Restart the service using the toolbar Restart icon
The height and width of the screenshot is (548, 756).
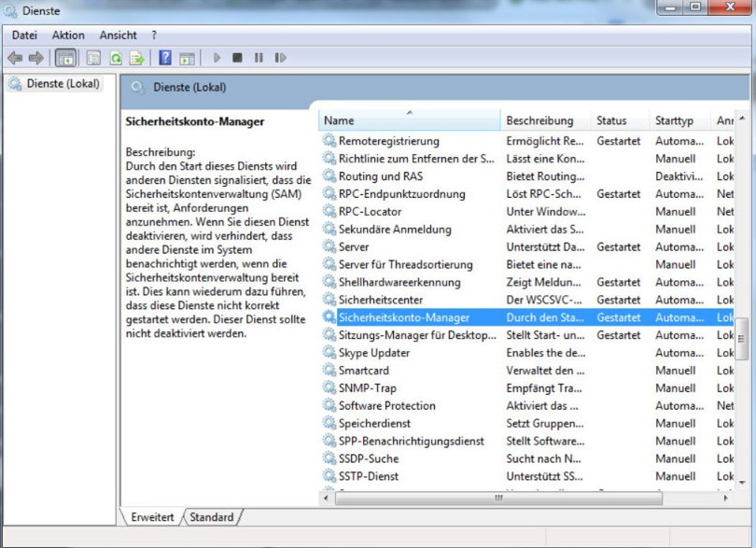coord(280,58)
